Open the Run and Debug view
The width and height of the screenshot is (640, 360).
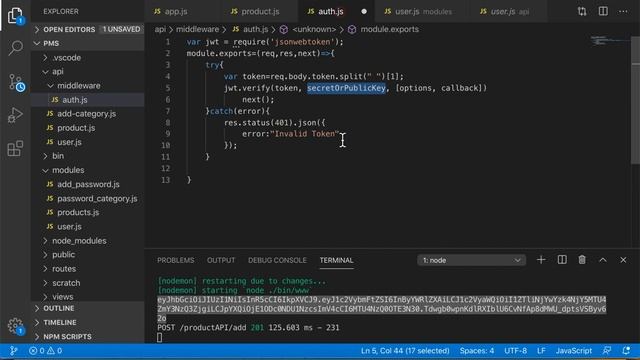point(15,115)
